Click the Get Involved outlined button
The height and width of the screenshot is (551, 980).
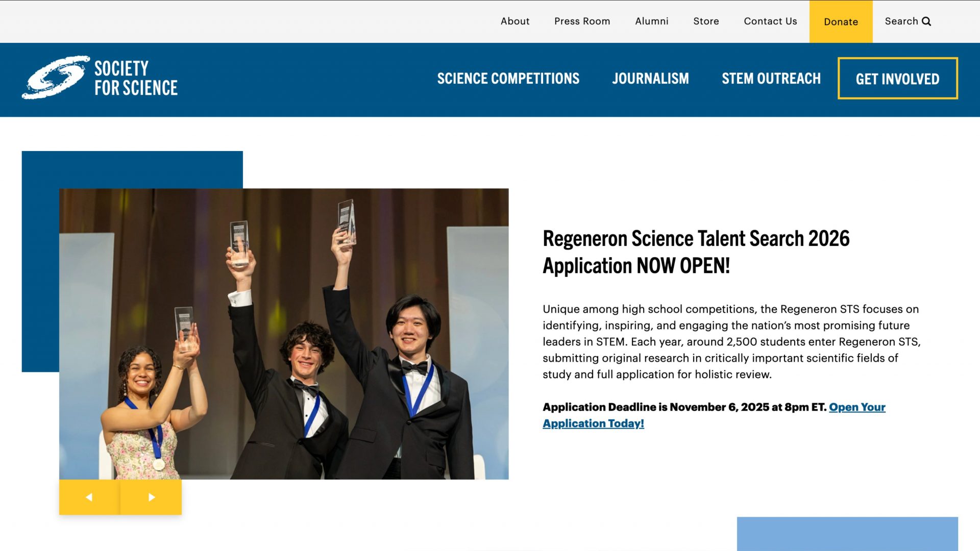tap(897, 79)
